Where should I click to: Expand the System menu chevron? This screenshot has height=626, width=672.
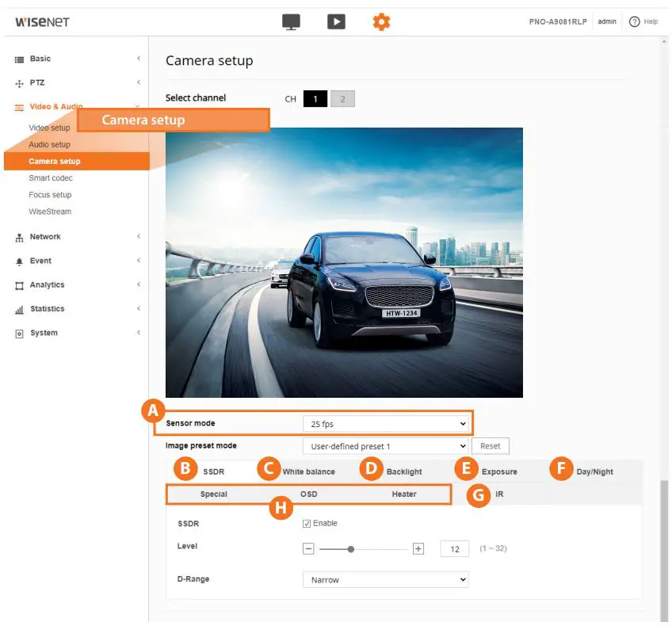point(139,333)
